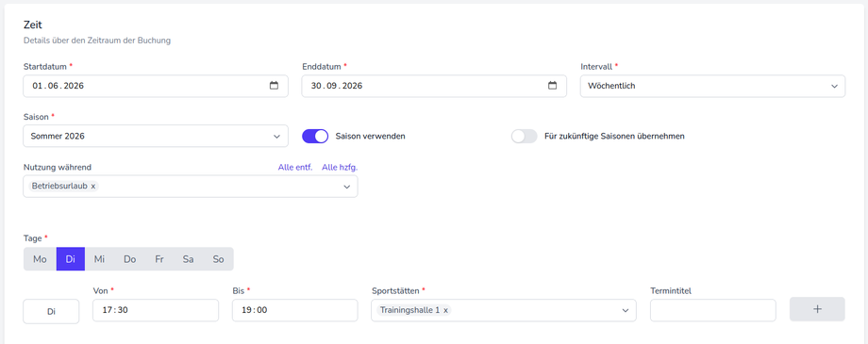Expand the Nutzung während dropdown
This screenshot has height=344, width=868.
(x=191, y=187)
